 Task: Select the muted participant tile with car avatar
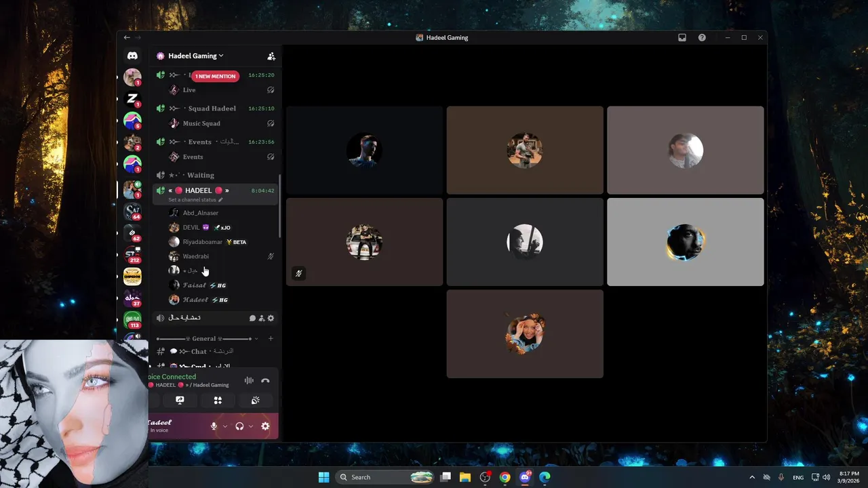[x=365, y=242]
